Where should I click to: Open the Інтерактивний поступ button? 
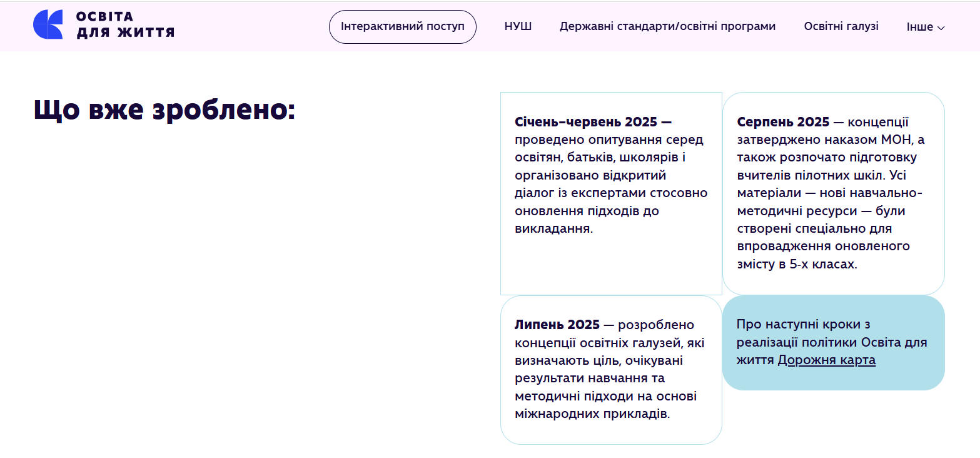pos(403,27)
